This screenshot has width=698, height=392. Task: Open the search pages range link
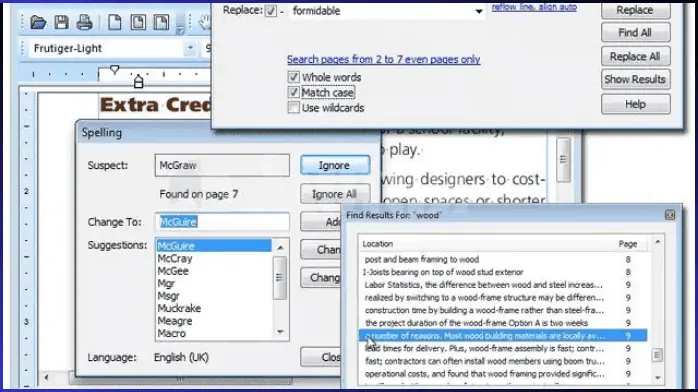pyautogui.click(x=383, y=59)
